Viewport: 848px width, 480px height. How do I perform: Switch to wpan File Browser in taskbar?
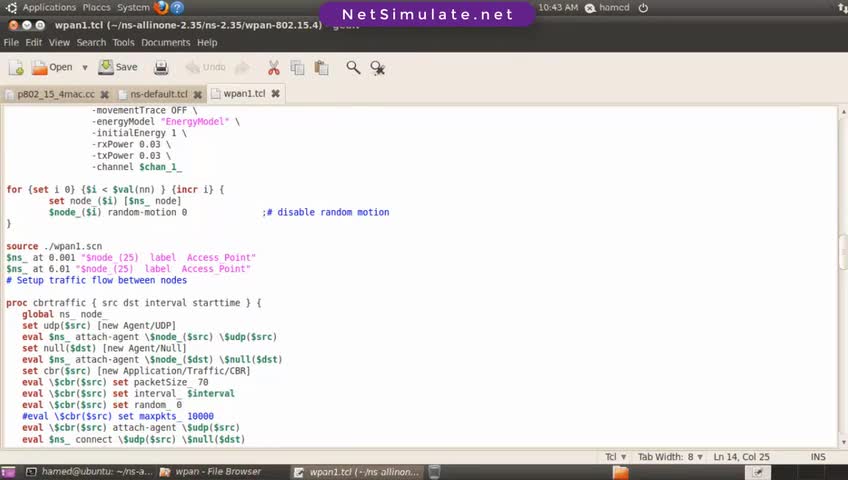211,472
